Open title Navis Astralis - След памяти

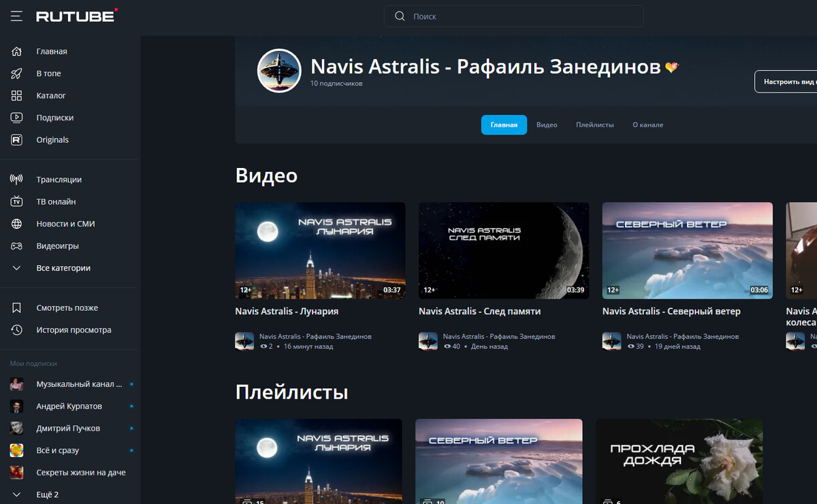tap(479, 312)
